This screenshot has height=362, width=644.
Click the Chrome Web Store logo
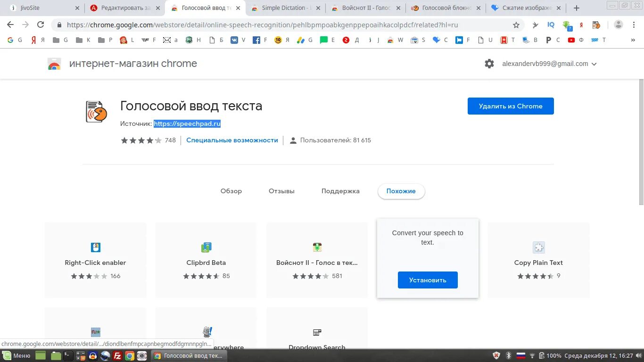[54, 64]
